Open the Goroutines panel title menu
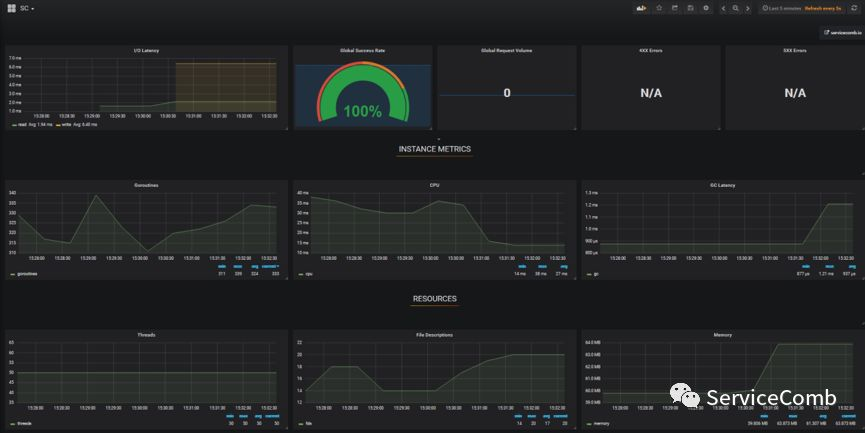865x433 pixels. [x=146, y=185]
